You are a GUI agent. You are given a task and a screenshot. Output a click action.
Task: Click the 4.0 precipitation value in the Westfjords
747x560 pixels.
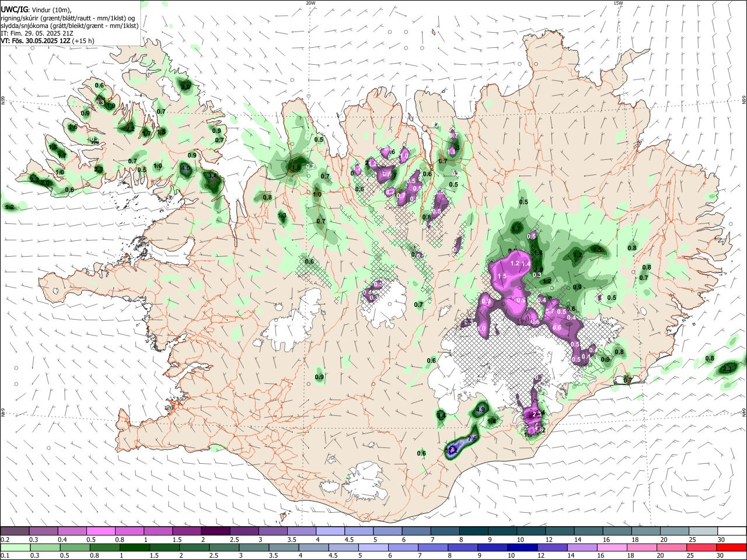coord(186,169)
